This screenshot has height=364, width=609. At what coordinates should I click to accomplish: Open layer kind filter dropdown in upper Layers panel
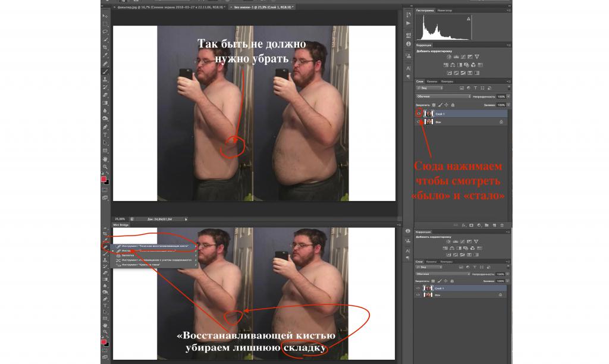[429, 88]
